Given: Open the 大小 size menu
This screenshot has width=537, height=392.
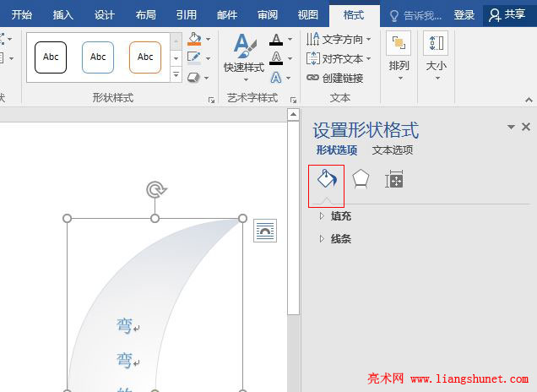Looking at the screenshot, I should (436, 57).
